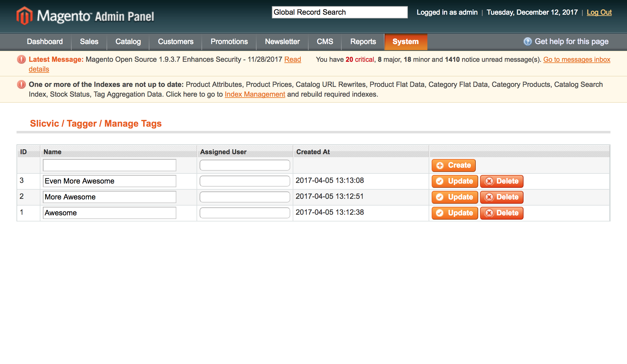Screen dimensions: 627x364
Task: Click the help question mark icon
Action: tap(528, 42)
